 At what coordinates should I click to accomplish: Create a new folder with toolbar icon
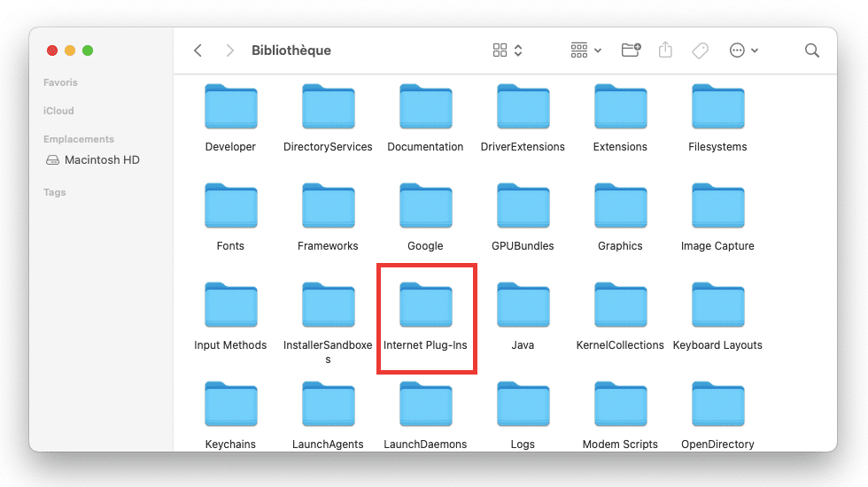click(x=631, y=50)
